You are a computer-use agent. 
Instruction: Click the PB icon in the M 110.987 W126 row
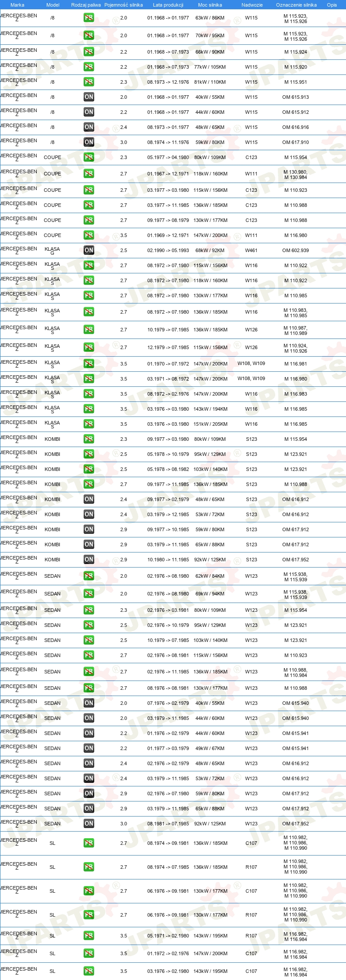coord(89,330)
